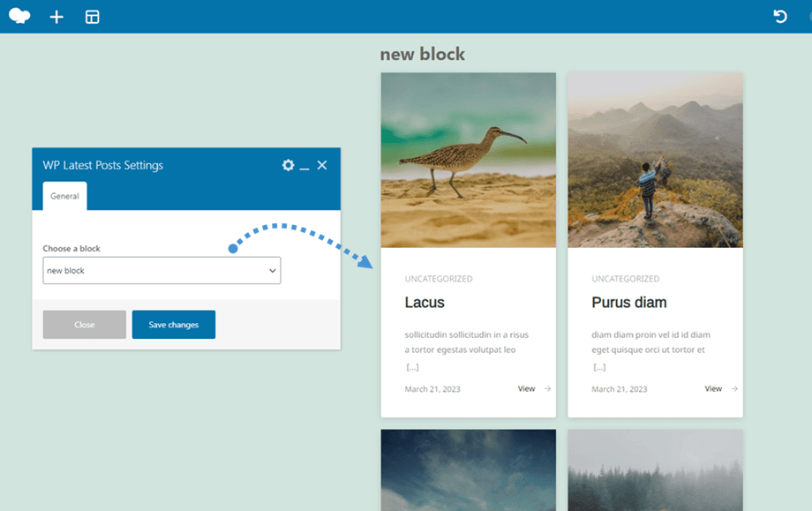Click the cloud logo icon in top bar
812x511 pixels.
click(19, 16)
